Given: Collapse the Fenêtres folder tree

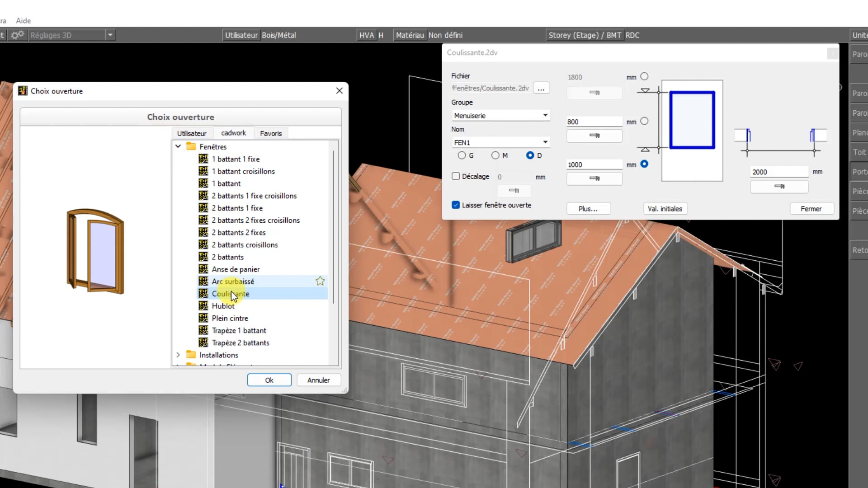Looking at the screenshot, I should click(x=178, y=146).
